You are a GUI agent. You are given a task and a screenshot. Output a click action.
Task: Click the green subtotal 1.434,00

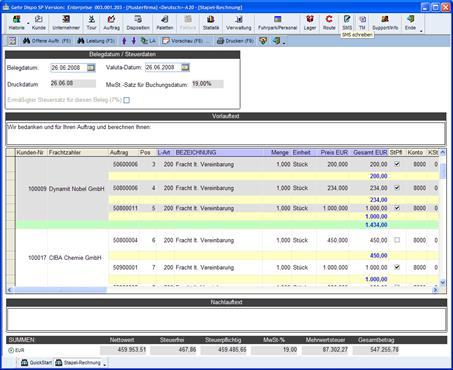click(x=376, y=225)
